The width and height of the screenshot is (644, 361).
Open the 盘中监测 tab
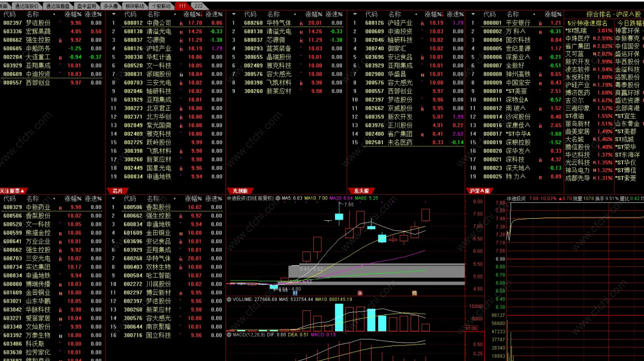[86, 6]
